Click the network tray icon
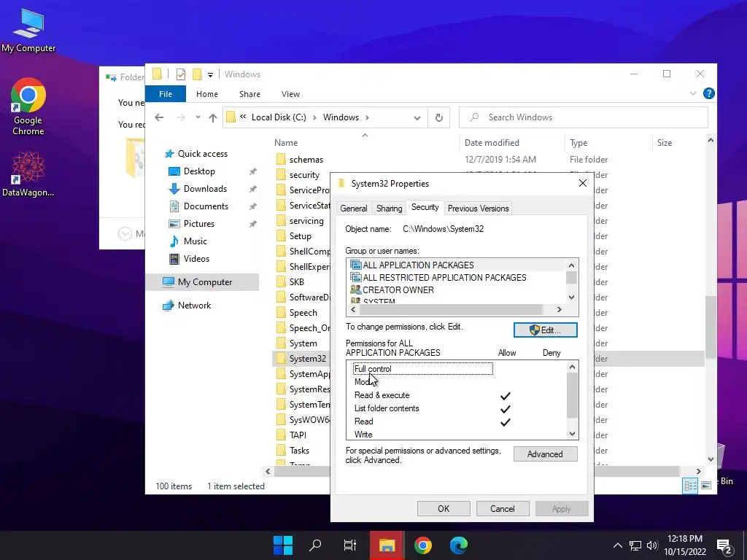The height and width of the screenshot is (560, 747). [x=635, y=545]
